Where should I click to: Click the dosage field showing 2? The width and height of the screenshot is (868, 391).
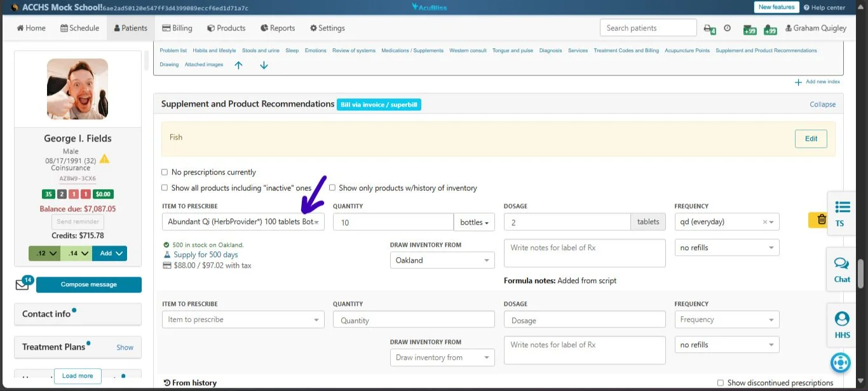[x=567, y=222]
